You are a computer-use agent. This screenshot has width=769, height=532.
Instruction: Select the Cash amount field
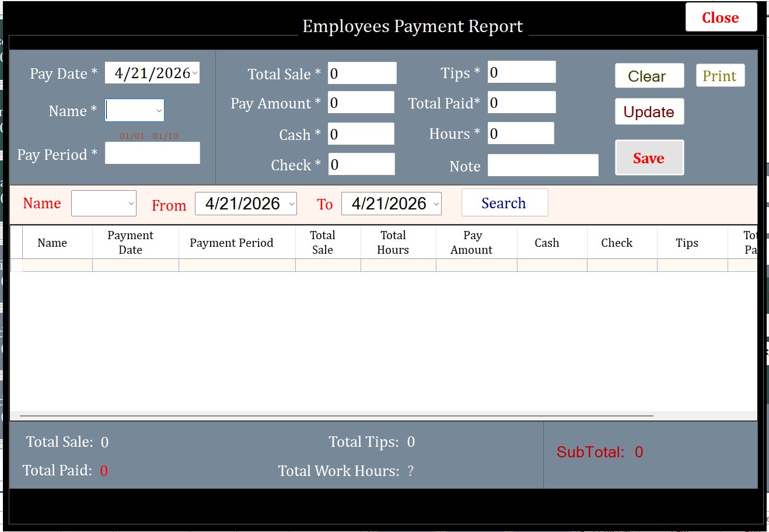[x=361, y=134]
